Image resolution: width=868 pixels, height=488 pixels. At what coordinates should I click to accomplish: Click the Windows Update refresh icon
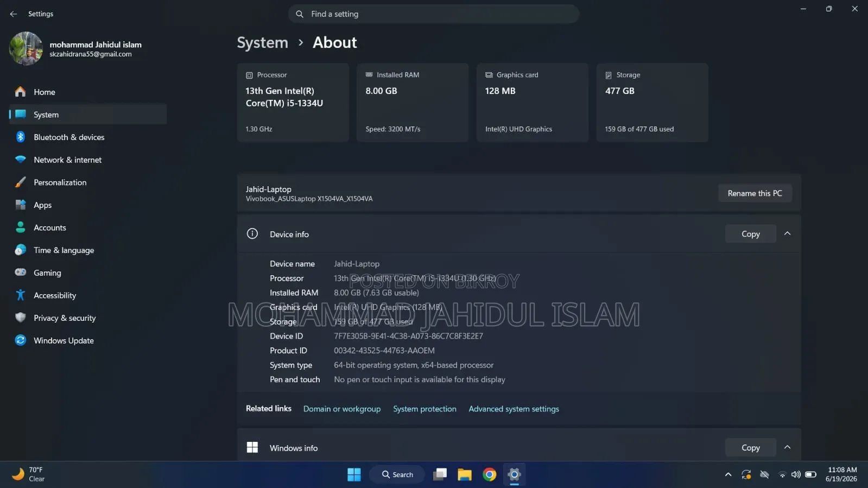point(21,340)
